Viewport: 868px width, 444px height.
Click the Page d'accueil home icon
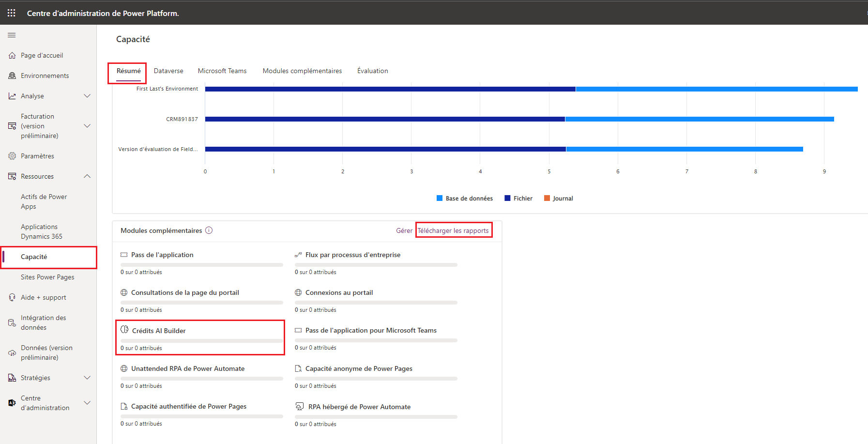click(12, 56)
